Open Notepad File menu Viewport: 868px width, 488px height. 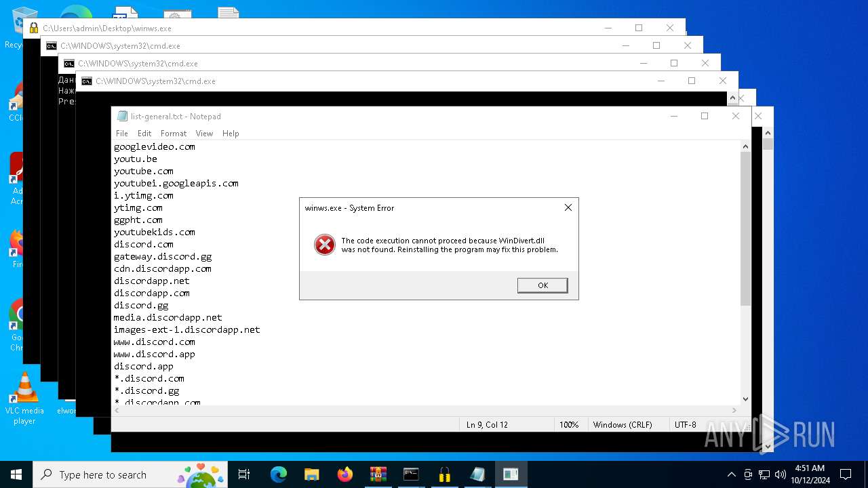click(x=122, y=134)
